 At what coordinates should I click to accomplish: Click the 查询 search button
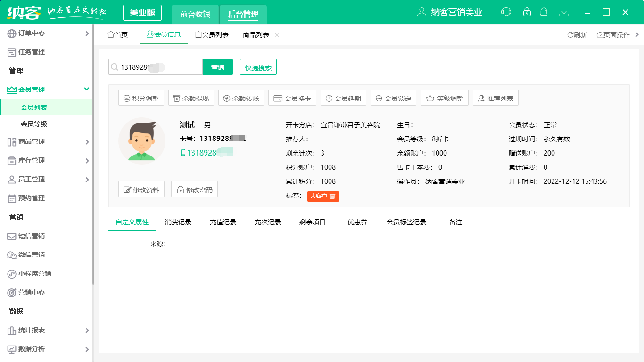click(218, 67)
